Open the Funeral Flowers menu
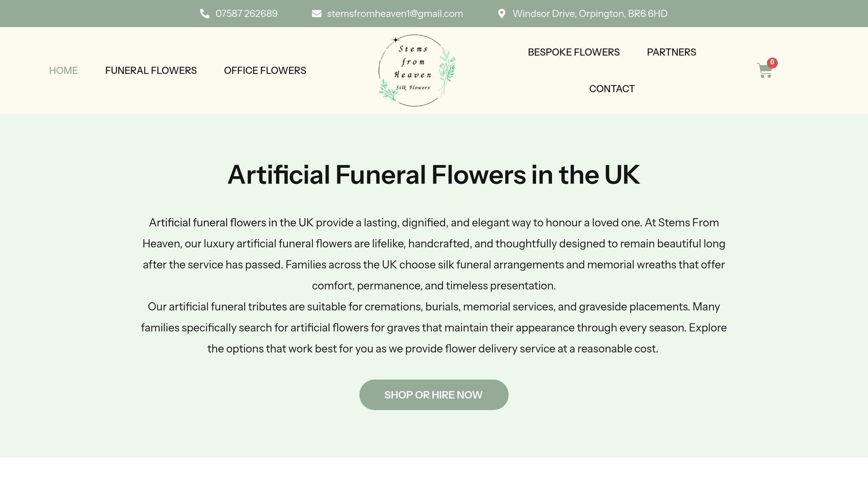 (151, 71)
